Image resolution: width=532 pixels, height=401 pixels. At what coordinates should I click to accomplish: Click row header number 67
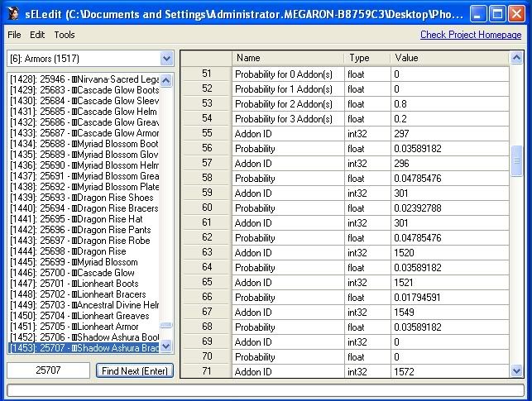(207, 312)
